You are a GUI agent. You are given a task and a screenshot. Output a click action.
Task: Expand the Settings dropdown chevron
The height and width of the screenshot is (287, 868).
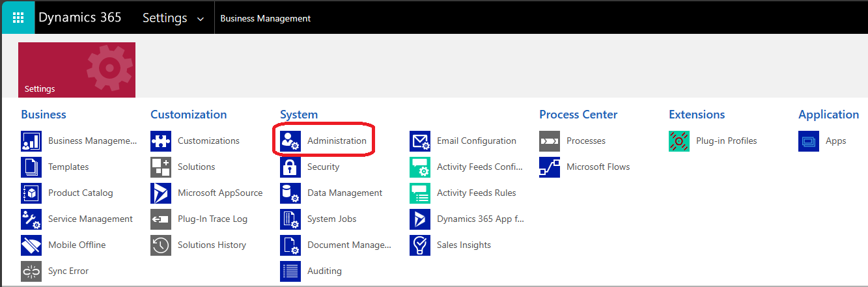[200, 19]
